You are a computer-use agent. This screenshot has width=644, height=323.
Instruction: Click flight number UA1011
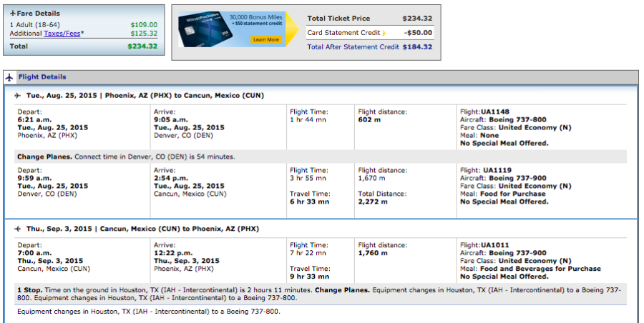(496, 246)
